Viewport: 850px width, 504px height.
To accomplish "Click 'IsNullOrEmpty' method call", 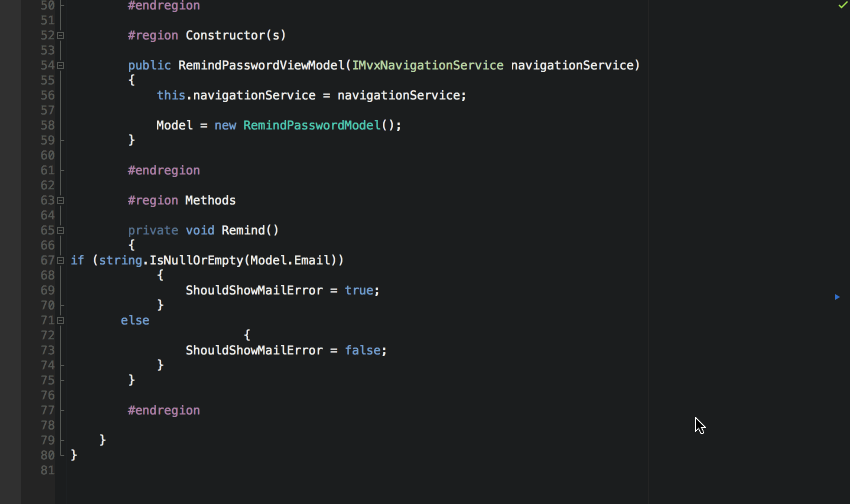I will pos(196,261).
